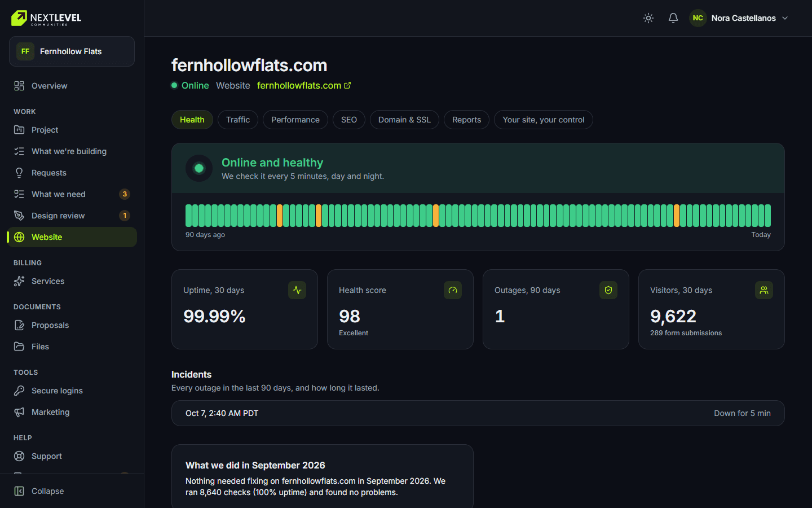Click the Website globe icon
The width and height of the screenshot is (812, 508).
click(x=19, y=237)
